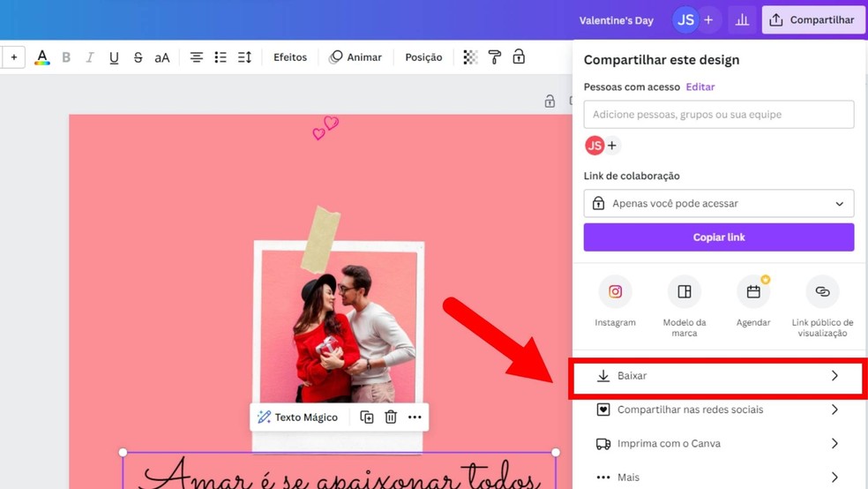The width and height of the screenshot is (868, 489).
Task: Toggle uppercase aA text style
Action: pos(161,57)
